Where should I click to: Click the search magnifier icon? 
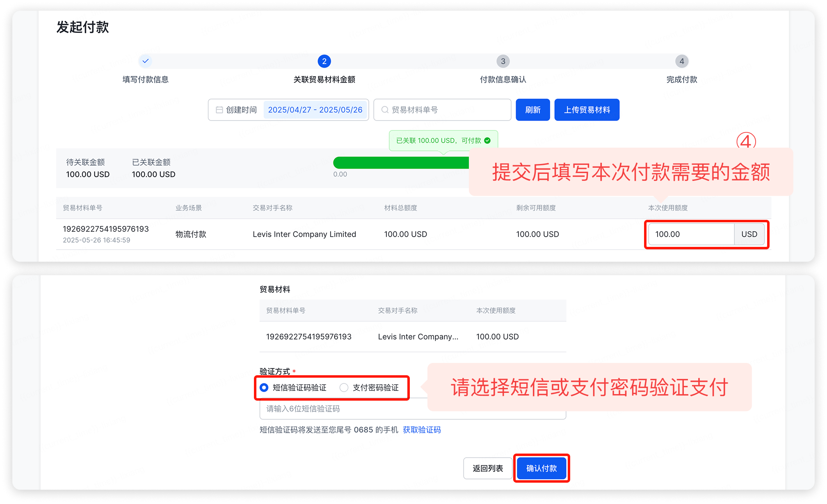(385, 110)
